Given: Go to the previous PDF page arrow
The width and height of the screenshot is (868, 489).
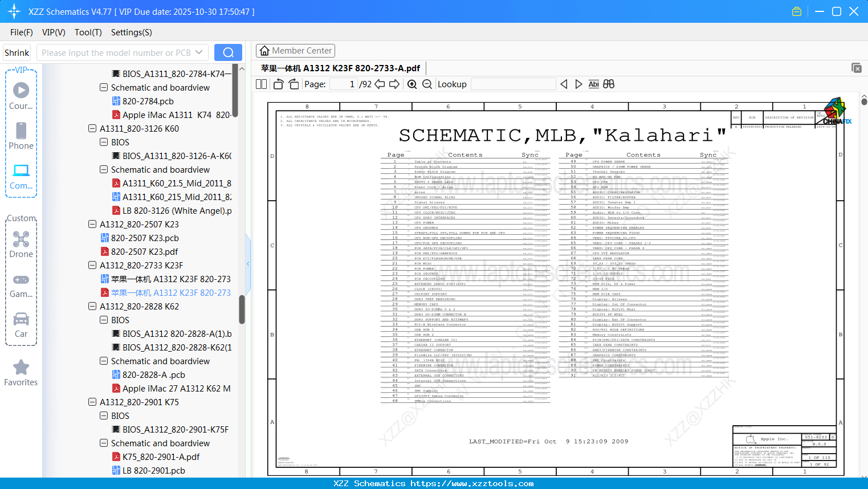Looking at the screenshot, I should tap(380, 84).
